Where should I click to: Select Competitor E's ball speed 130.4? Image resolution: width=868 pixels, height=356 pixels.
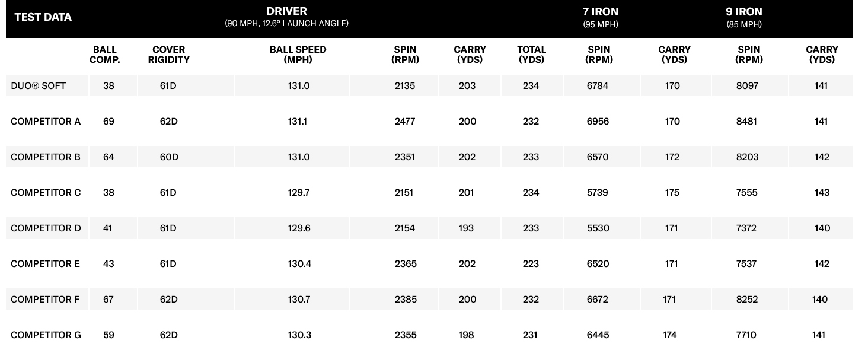coord(299,264)
